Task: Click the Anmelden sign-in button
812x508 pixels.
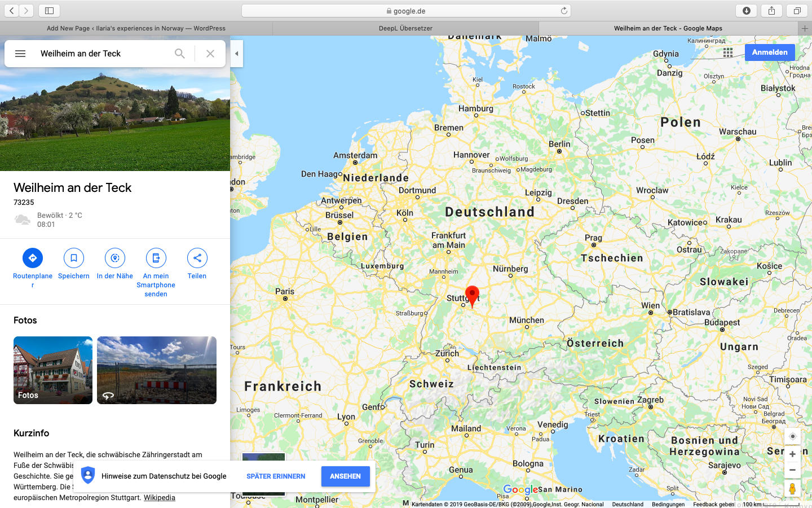Action: click(x=770, y=52)
